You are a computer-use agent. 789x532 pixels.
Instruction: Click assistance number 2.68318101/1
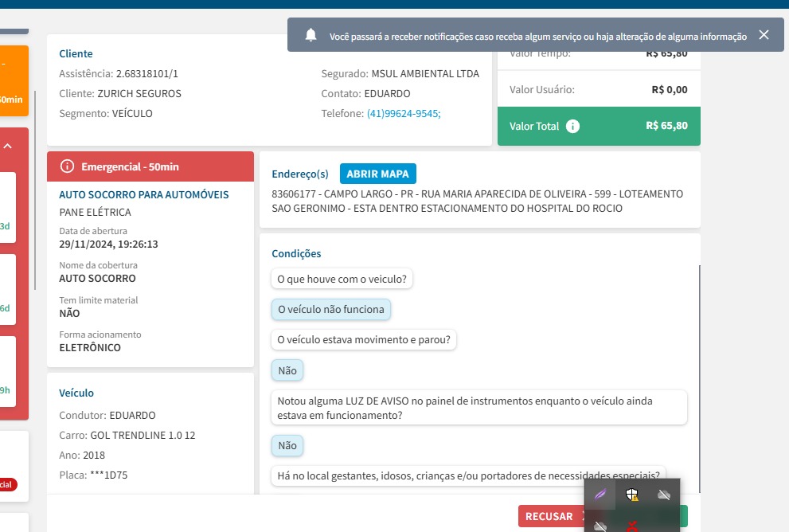tap(147, 74)
